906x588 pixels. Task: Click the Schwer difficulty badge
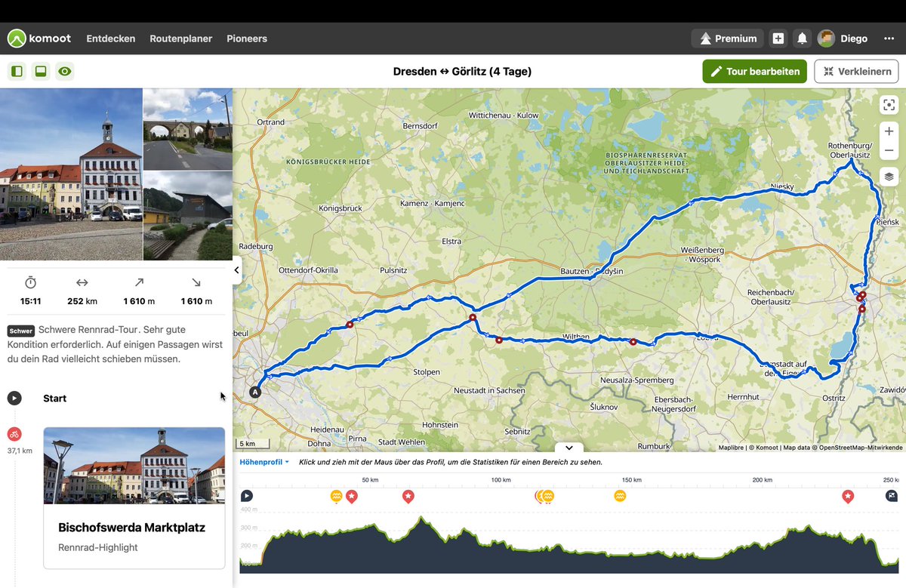point(21,331)
